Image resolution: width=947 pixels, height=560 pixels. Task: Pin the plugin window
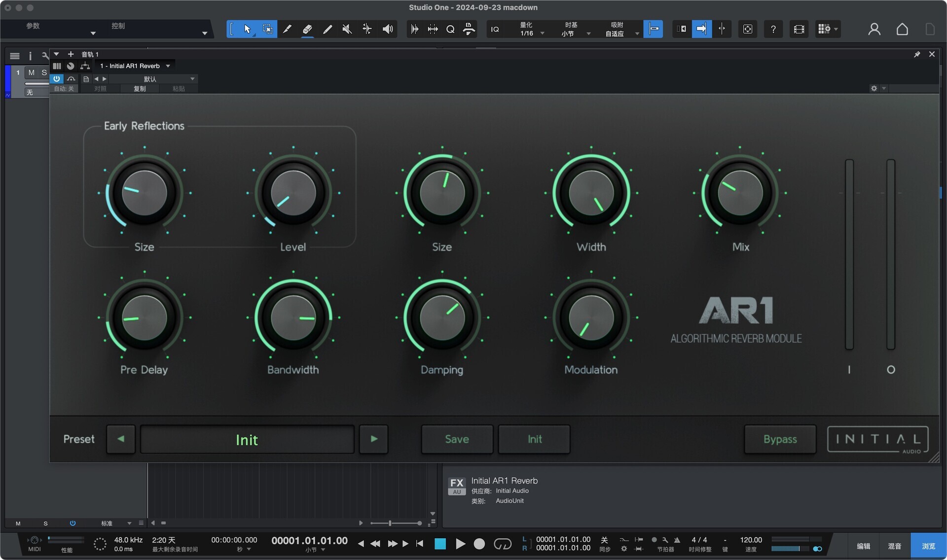coord(917,54)
